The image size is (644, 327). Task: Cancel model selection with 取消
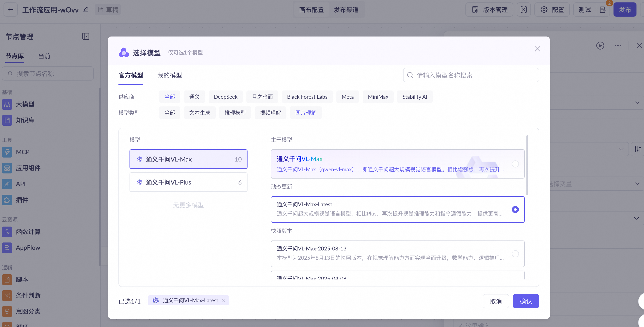[x=495, y=301]
